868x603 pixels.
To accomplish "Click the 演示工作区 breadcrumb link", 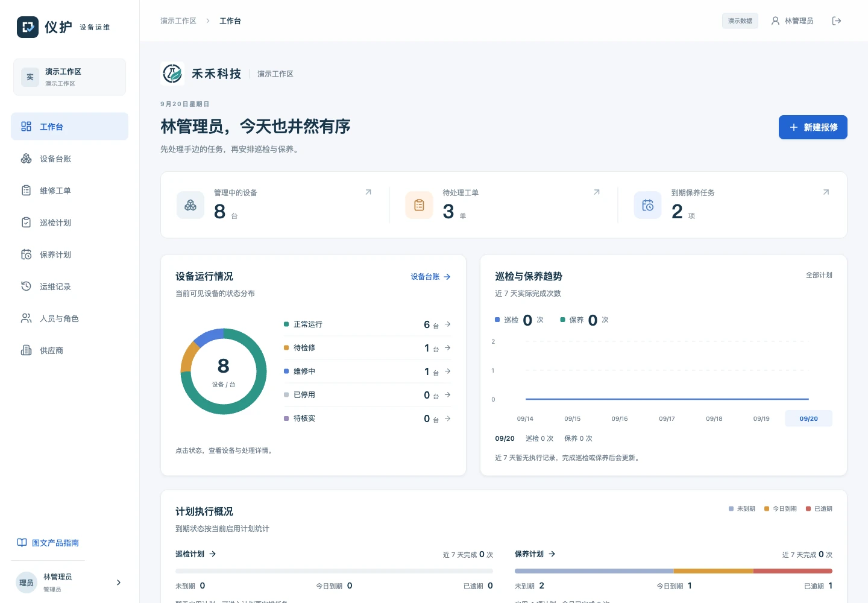I will [x=178, y=21].
